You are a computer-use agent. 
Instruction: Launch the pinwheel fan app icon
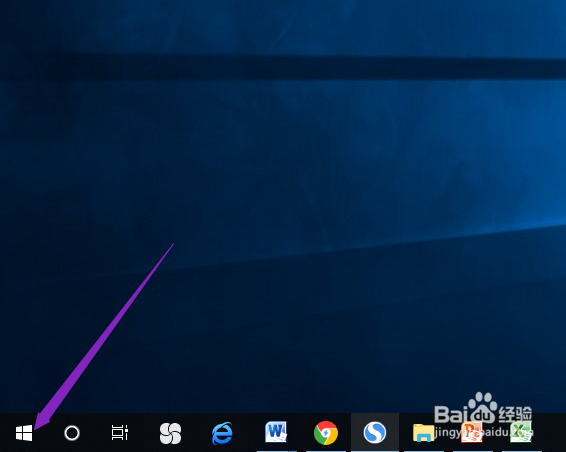pos(170,433)
